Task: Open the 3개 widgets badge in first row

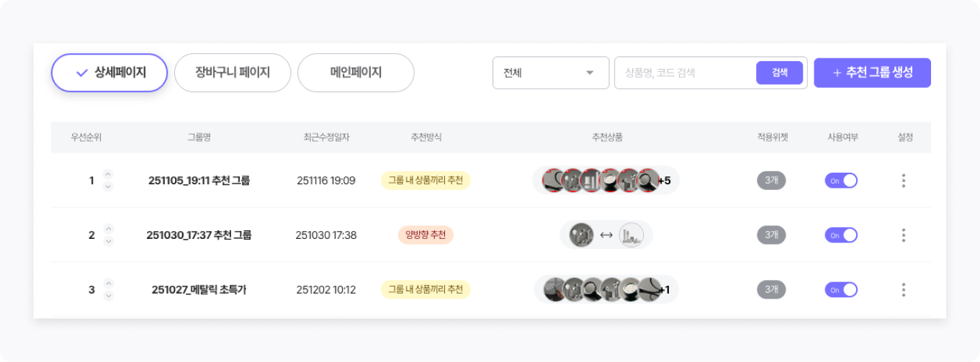Action: tap(771, 181)
